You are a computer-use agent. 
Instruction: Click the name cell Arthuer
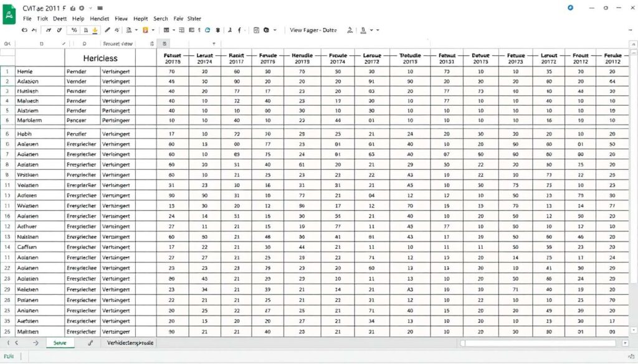click(40, 226)
